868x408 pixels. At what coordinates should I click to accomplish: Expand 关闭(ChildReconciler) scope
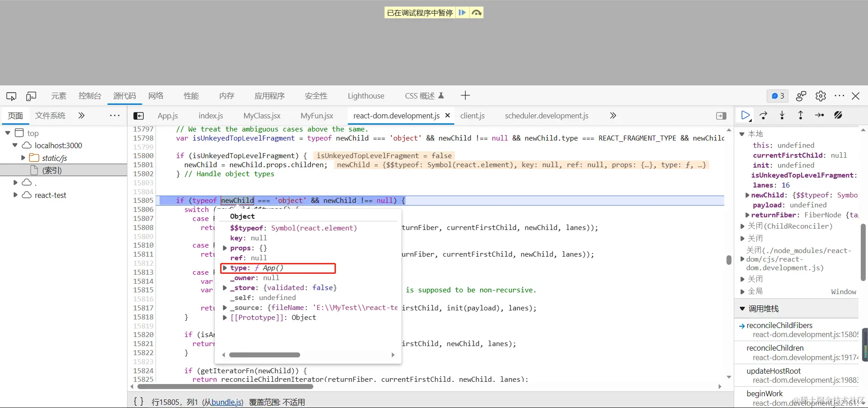[742, 226]
